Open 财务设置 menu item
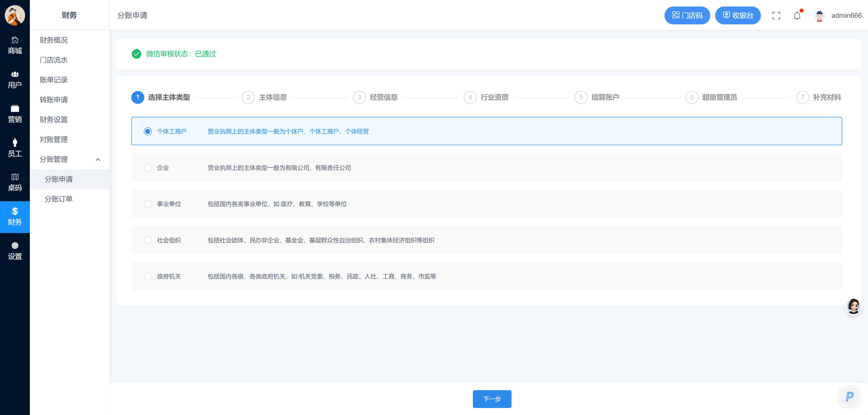This screenshot has width=868, height=415. (69, 119)
